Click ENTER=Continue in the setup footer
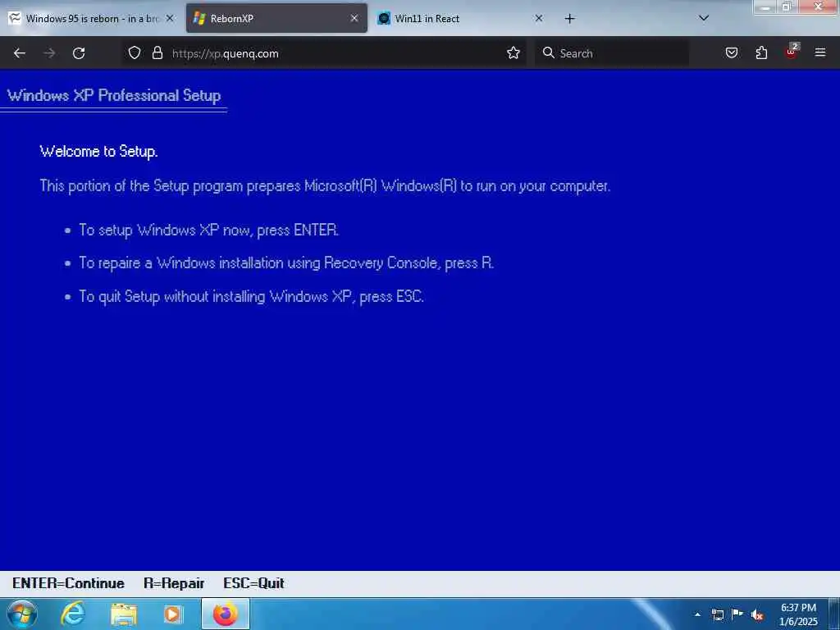 (68, 583)
